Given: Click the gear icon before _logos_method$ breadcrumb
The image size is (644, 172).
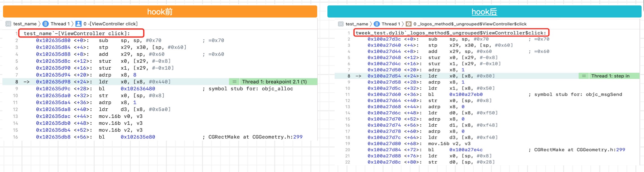Looking at the screenshot, I should 409,24.
